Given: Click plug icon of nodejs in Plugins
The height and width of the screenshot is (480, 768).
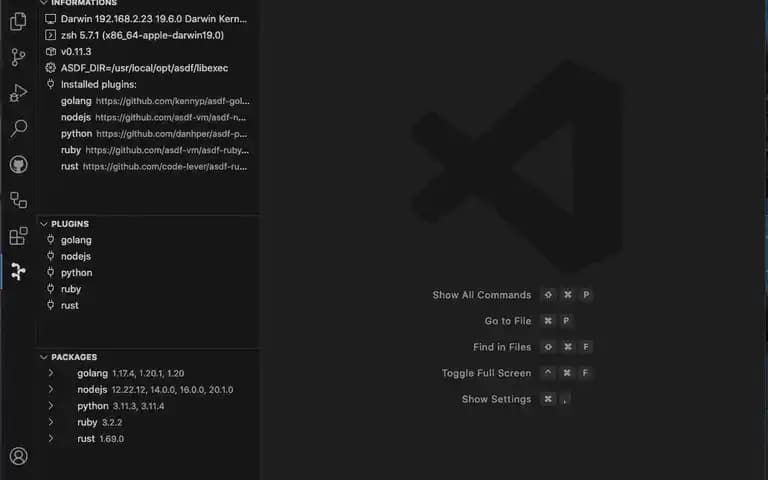Looking at the screenshot, I should click(50, 256).
